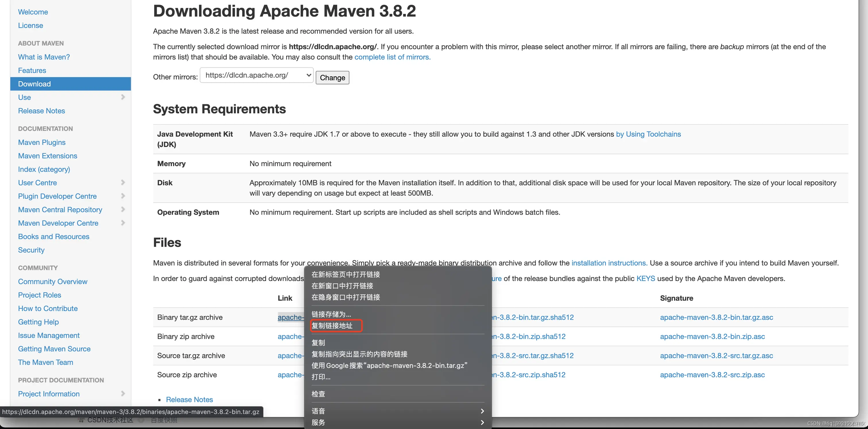Expand the Use submenu arrow
Viewport: 868px width, 429px height.
pos(123,97)
